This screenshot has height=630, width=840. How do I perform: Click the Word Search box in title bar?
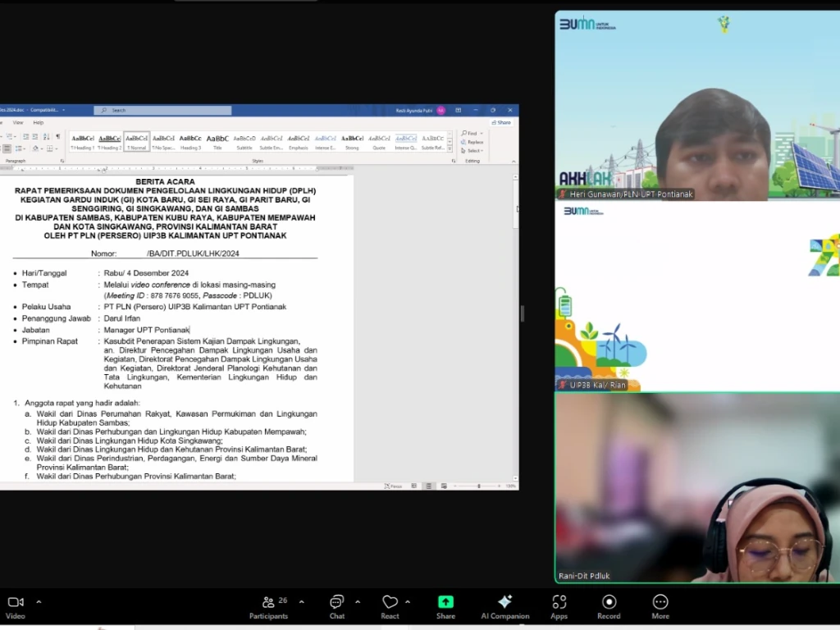pos(162,110)
